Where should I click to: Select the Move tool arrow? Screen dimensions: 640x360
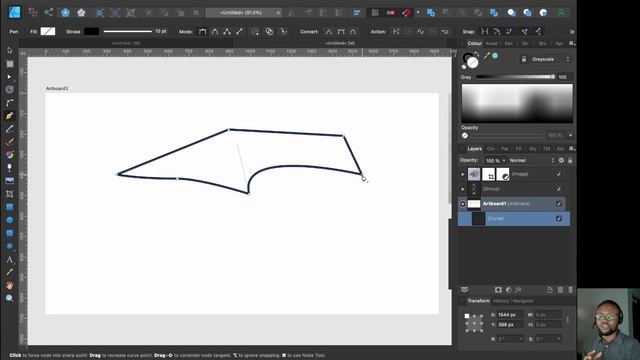(x=10, y=51)
